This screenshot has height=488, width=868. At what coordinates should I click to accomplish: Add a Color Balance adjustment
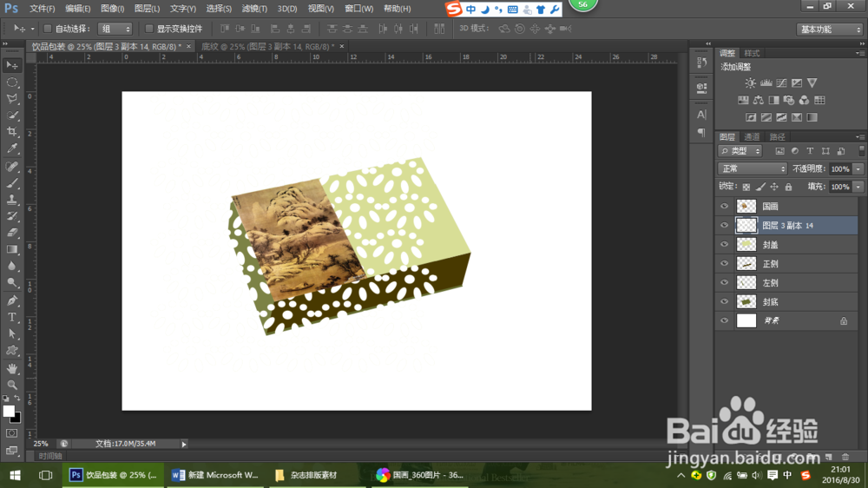tap(759, 100)
